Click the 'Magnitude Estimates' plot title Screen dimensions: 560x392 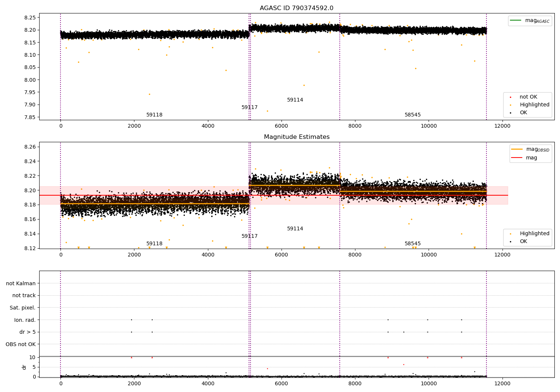(x=296, y=137)
